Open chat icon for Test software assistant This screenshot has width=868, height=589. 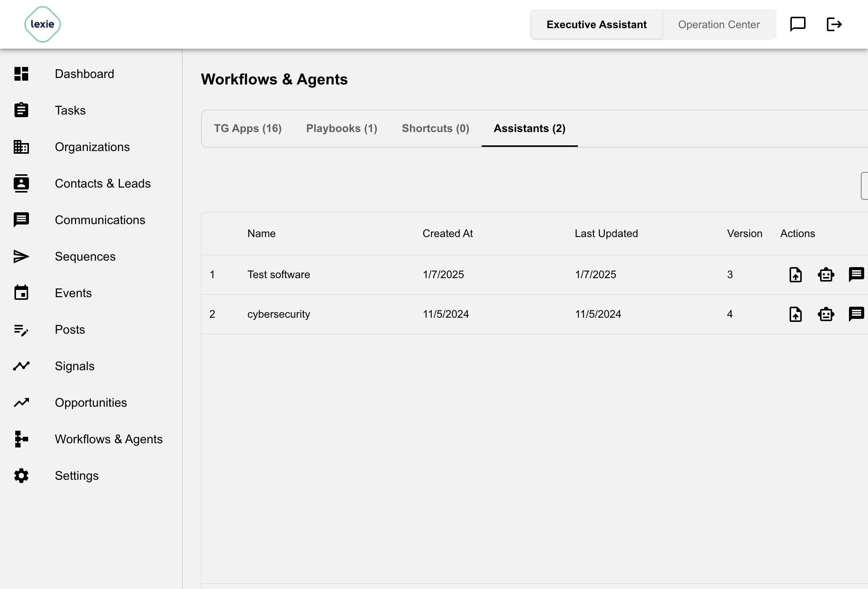pos(857,275)
